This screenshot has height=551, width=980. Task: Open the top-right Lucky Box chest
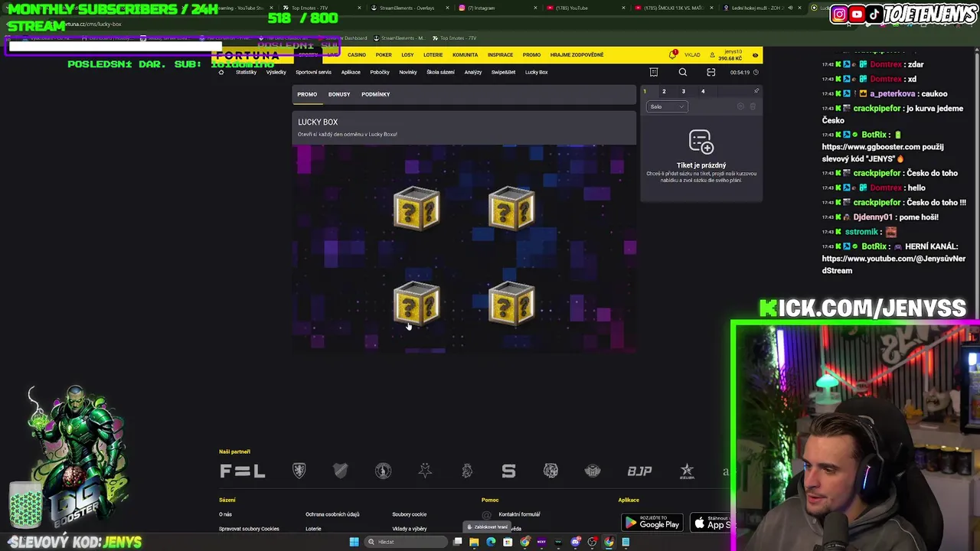click(x=511, y=208)
